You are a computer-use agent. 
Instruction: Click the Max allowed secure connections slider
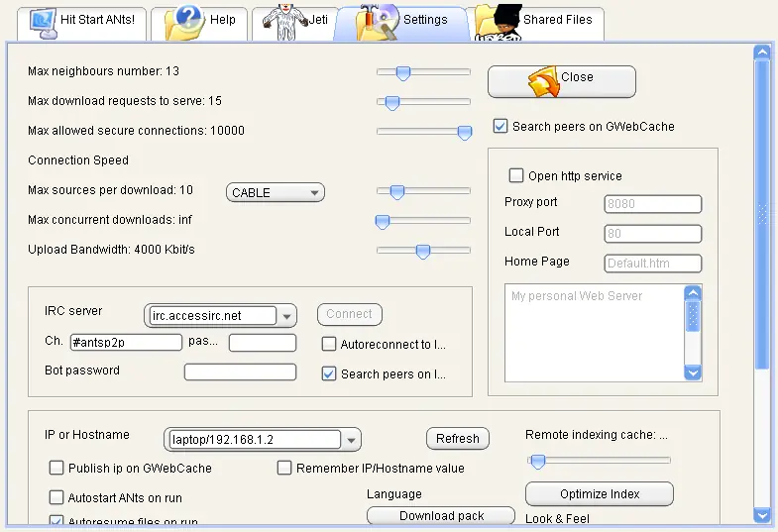[x=465, y=133]
